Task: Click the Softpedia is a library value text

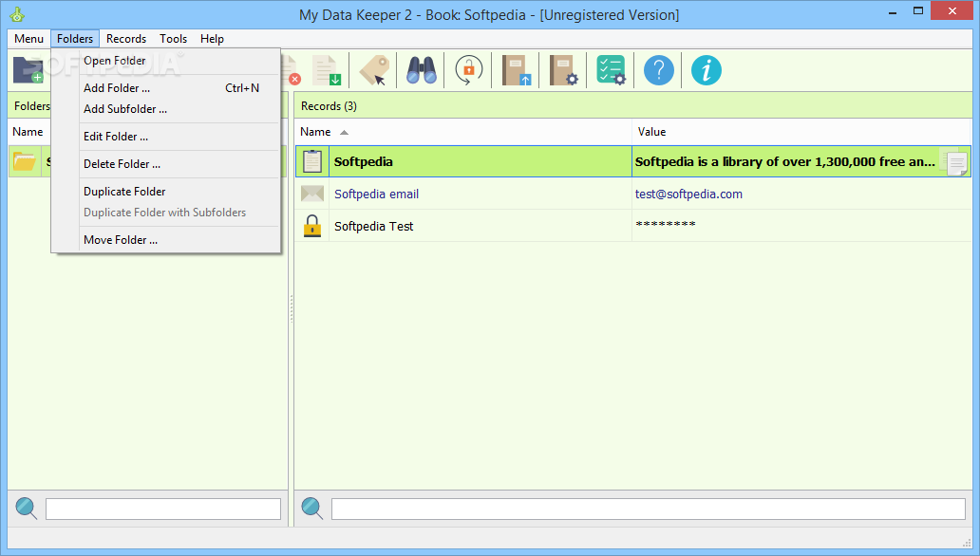Action: pos(785,162)
